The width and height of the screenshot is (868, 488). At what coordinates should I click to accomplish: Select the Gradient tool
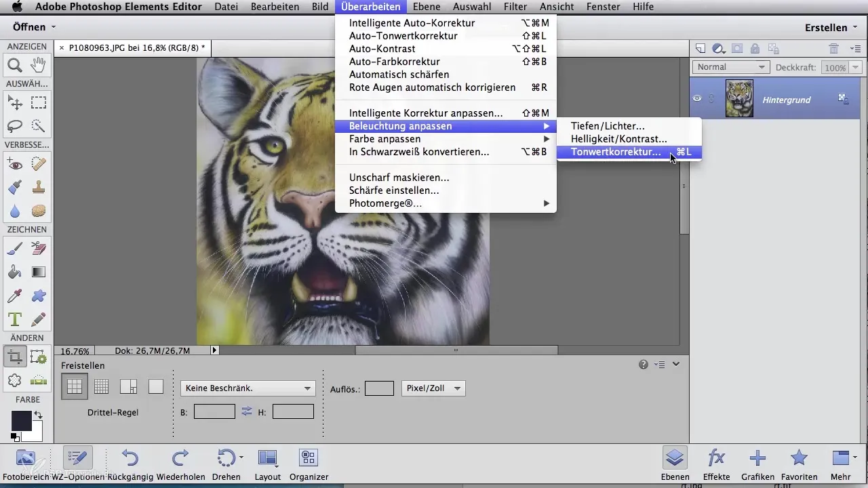[x=39, y=272]
